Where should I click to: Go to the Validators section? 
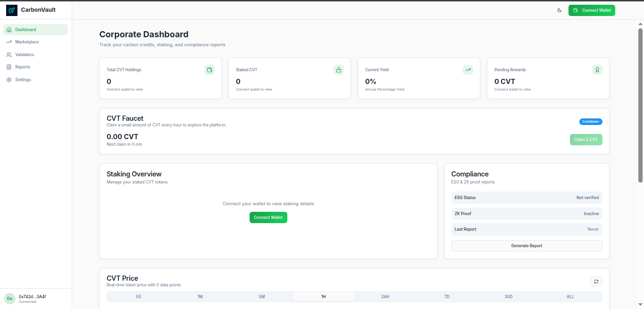coord(25,55)
